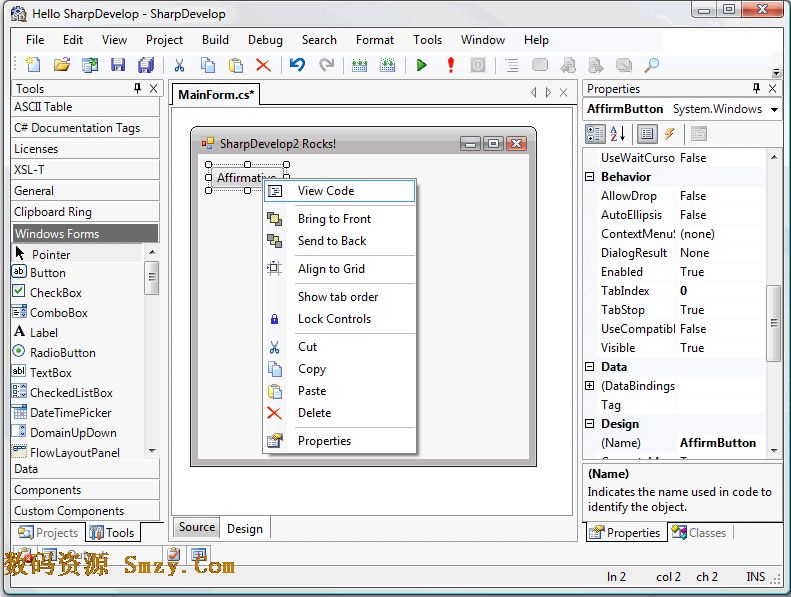Switch to the Projects panel tab

[48, 532]
